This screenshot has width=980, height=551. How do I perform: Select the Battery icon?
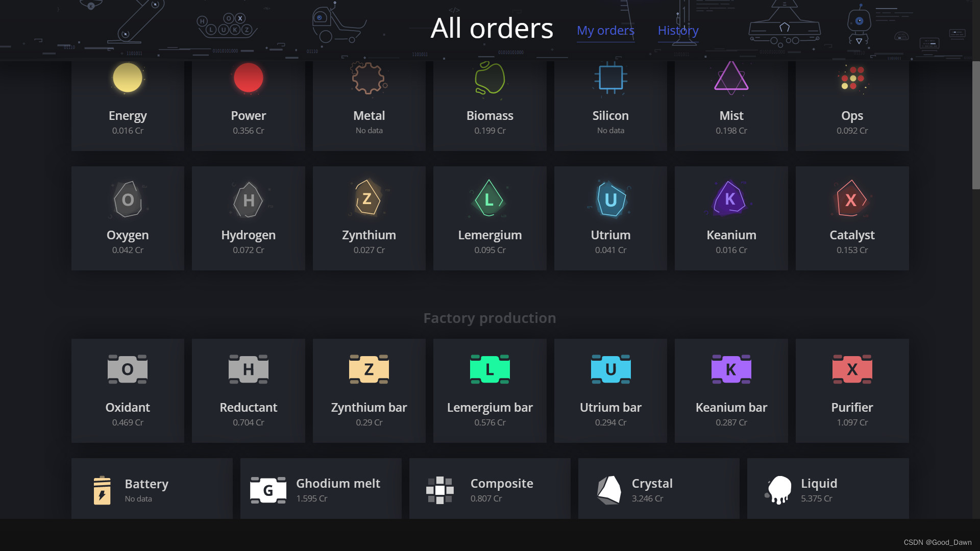click(102, 490)
